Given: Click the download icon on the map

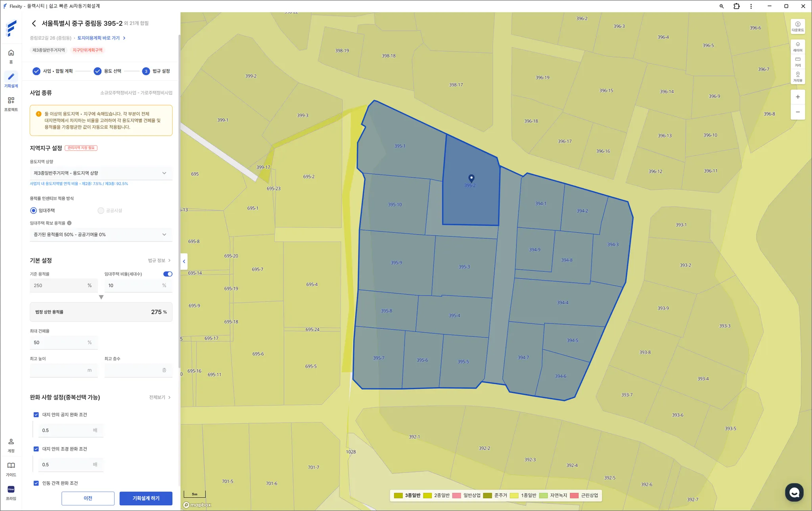Looking at the screenshot, I should [x=797, y=26].
